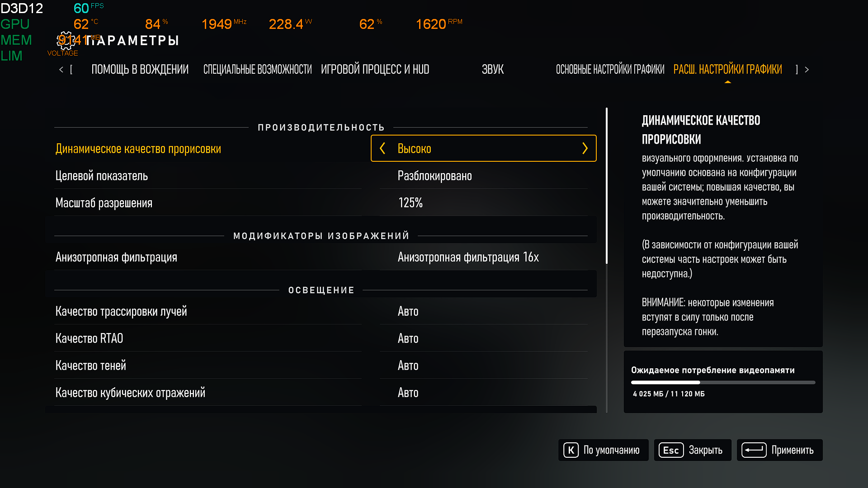The height and width of the screenshot is (488, 868).
Task: Click the Esc key icon
Action: click(x=671, y=450)
